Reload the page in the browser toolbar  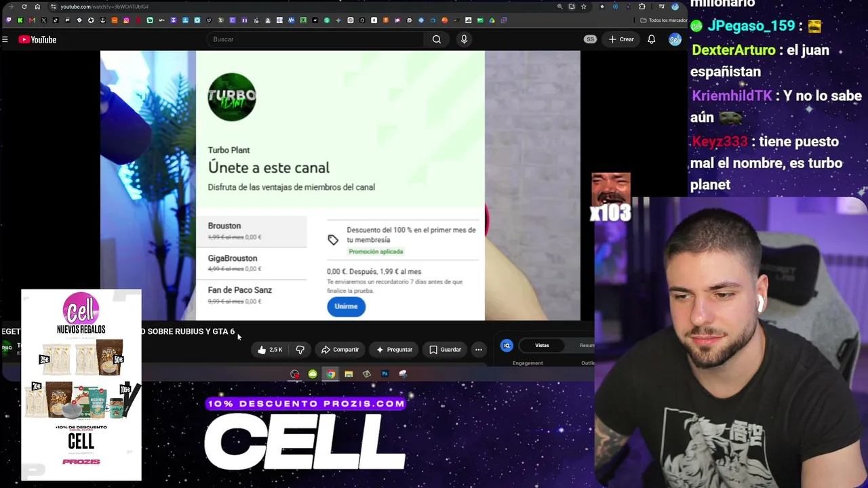[24, 7]
